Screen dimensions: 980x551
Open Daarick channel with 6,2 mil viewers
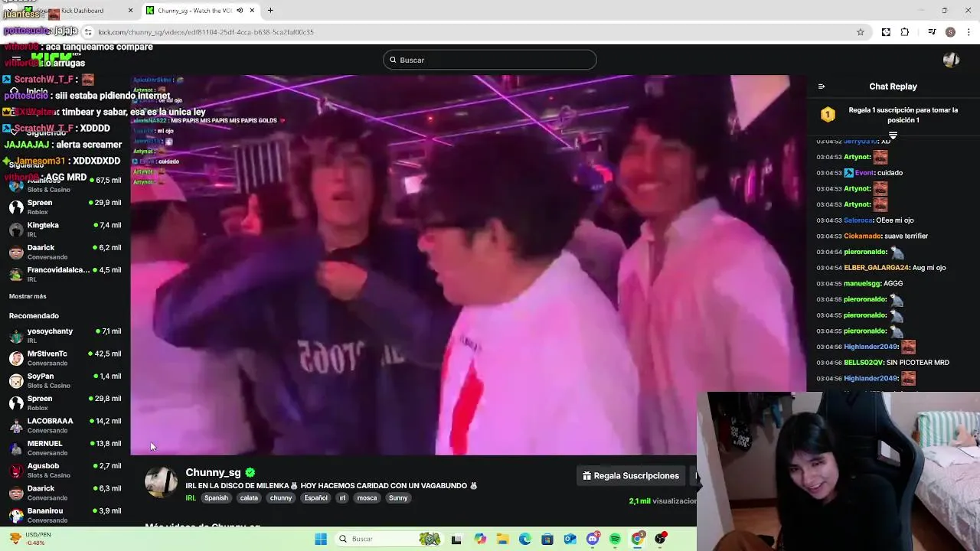click(64, 252)
